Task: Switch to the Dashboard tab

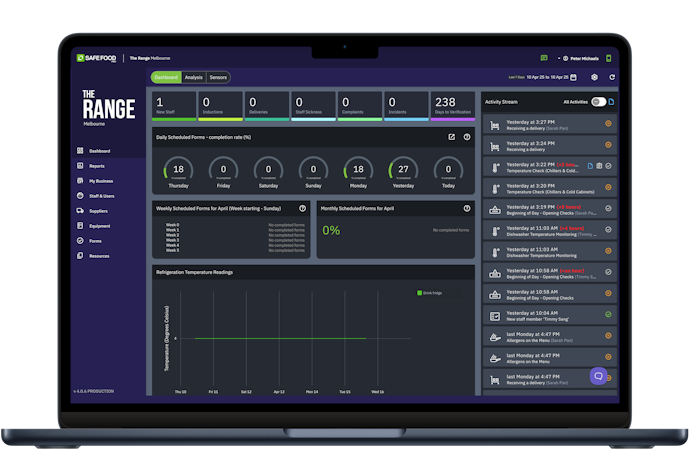Action: point(166,77)
